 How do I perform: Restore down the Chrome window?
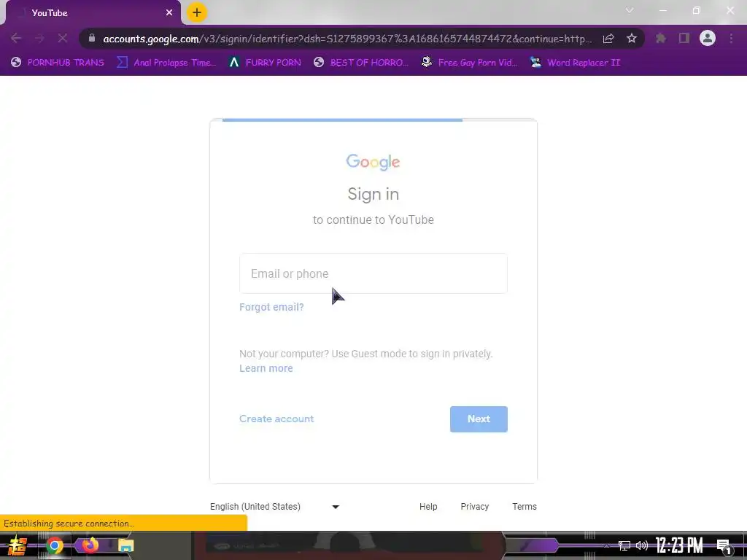697,10
